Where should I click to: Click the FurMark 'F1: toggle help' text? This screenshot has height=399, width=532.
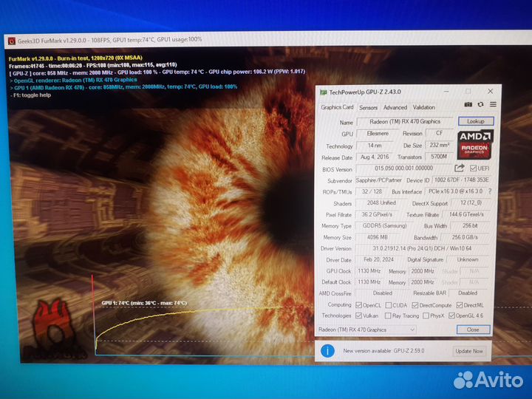30,95
